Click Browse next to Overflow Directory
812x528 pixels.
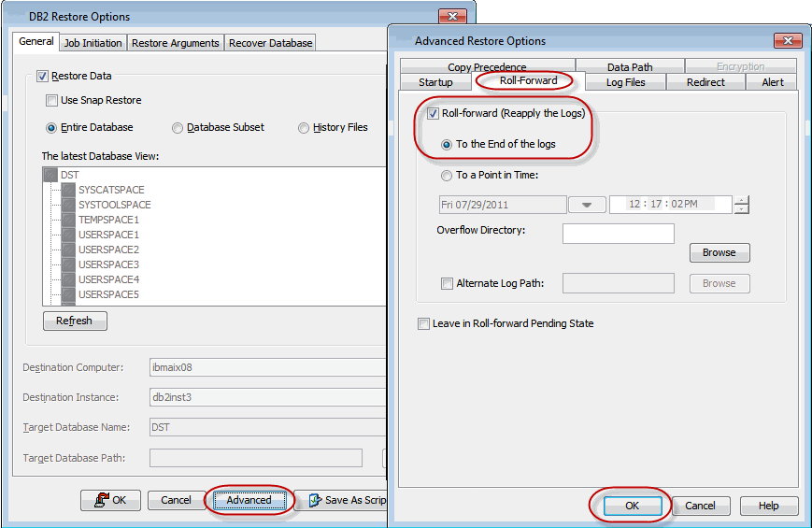[x=719, y=252]
